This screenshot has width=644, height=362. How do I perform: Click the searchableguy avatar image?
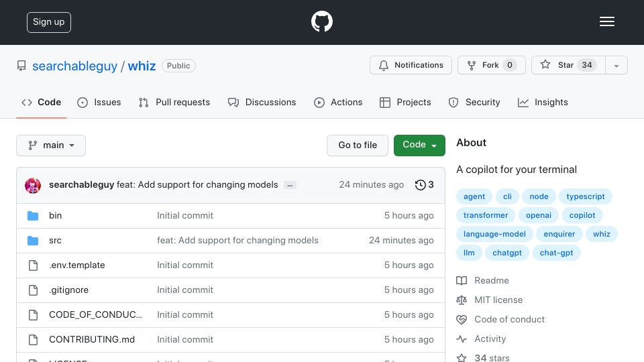(x=33, y=186)
